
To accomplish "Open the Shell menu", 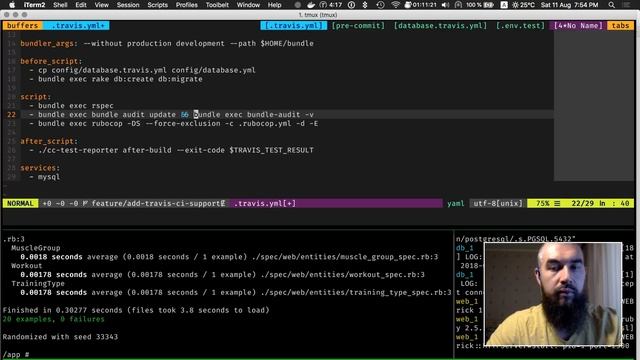I will click(60, 5).
